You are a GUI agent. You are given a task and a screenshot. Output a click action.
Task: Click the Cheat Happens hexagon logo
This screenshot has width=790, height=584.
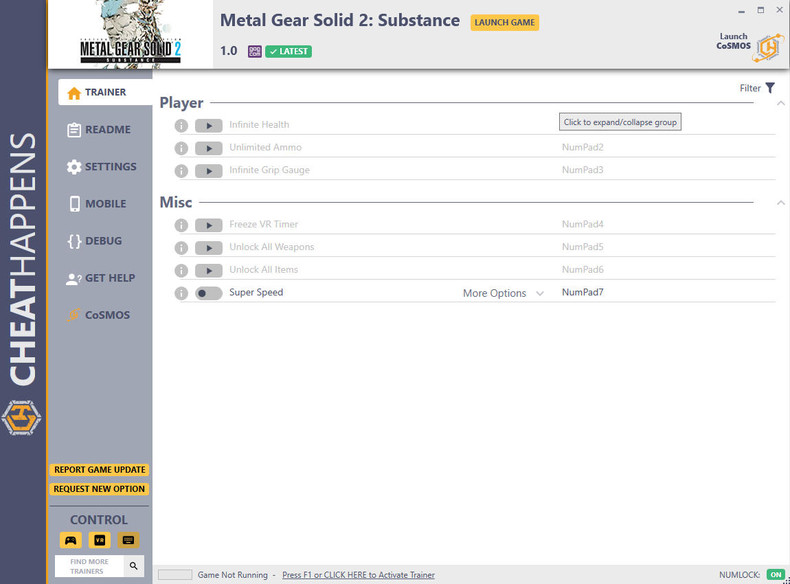pos(21,418)
